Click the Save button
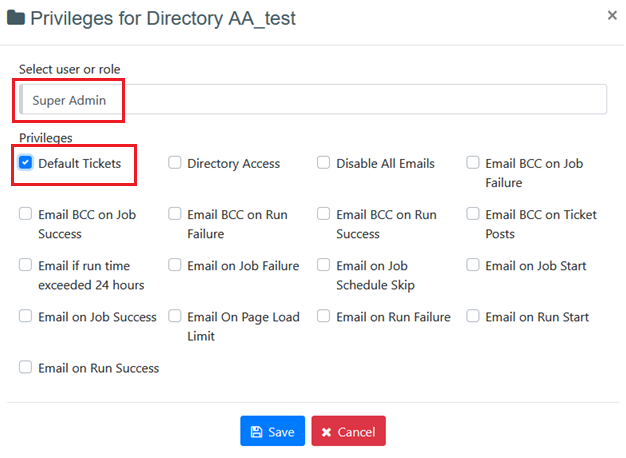Screen dimensions: 626x458 pos(272,431)
